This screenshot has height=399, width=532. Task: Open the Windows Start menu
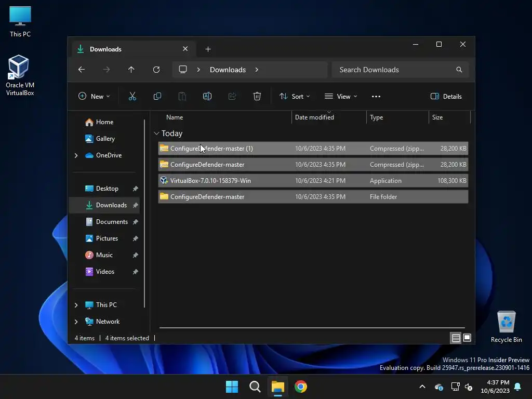click(x=232, y=387)
